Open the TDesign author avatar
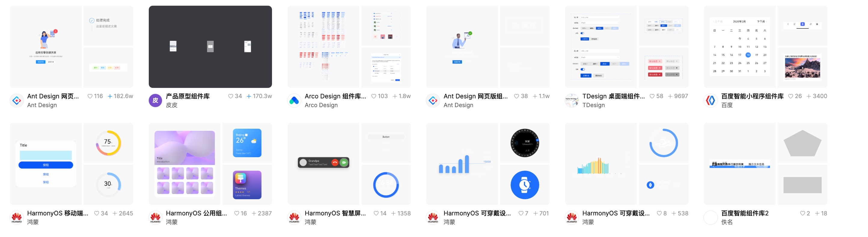This screenshot has height=237, width=868. point(572,100)
